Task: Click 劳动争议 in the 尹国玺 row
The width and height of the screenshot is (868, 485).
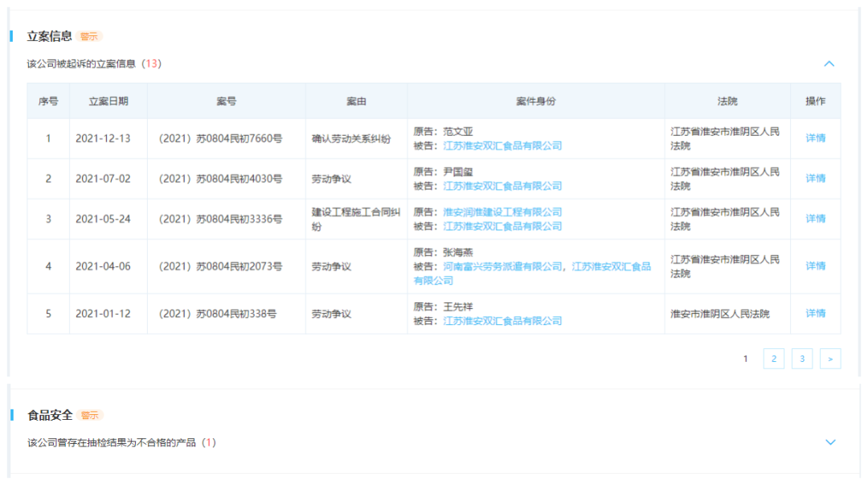Action: tap(331, 179)
